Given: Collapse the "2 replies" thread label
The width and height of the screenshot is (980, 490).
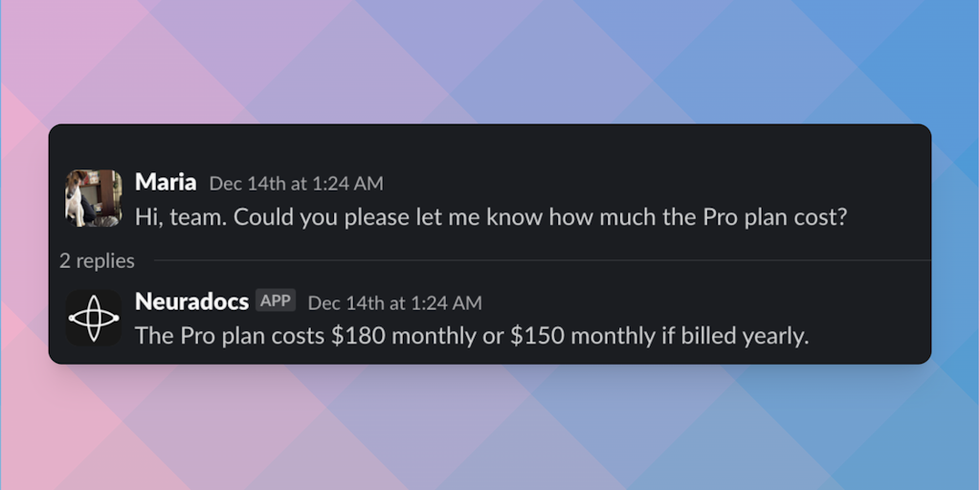Looking at the screenshot, I should point(97,260).
